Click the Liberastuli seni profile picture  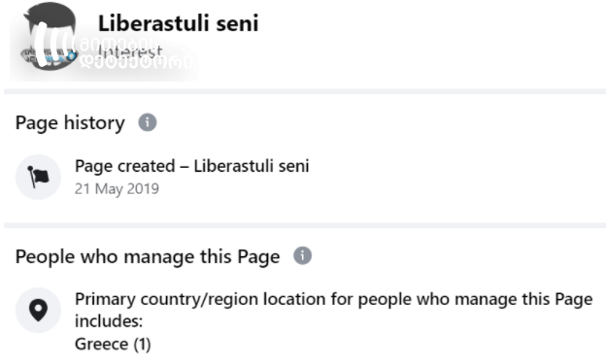coord(50,36)
